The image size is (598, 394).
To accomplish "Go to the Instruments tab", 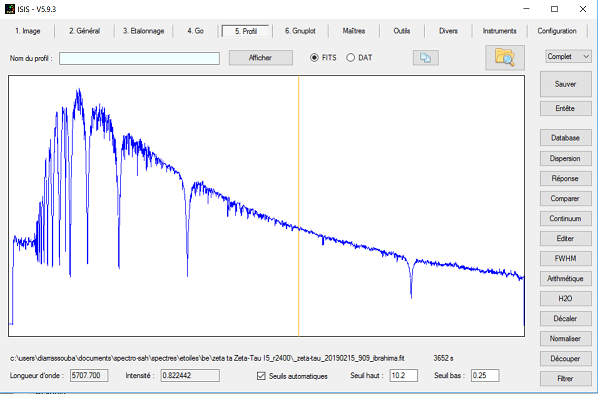I will [499, 31].
